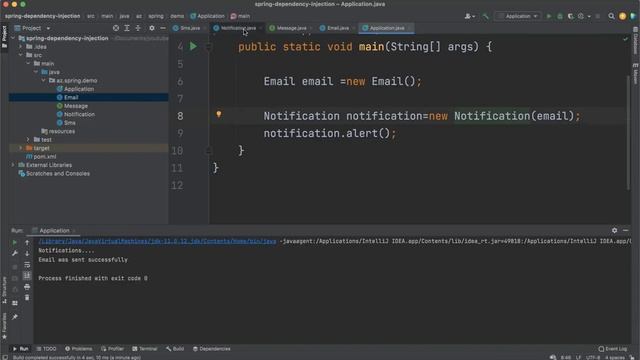Click the stop button in top toolbar
Screen dimensions: 640x360
598,16
